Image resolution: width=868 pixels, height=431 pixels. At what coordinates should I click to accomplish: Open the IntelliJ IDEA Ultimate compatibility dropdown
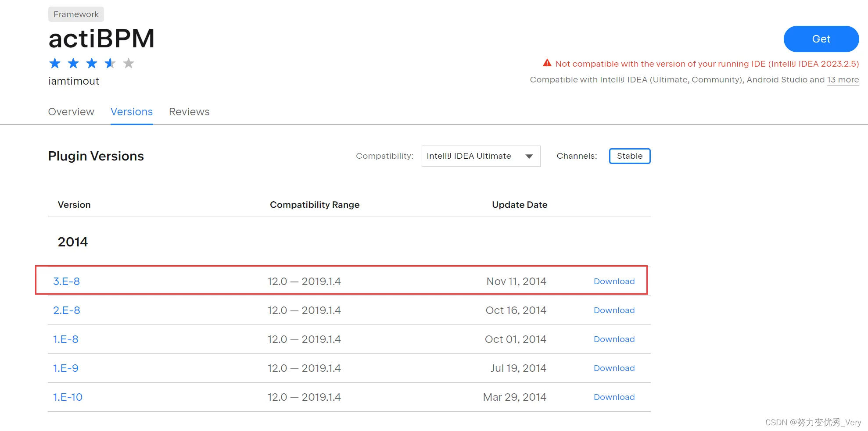pos(481,156)
